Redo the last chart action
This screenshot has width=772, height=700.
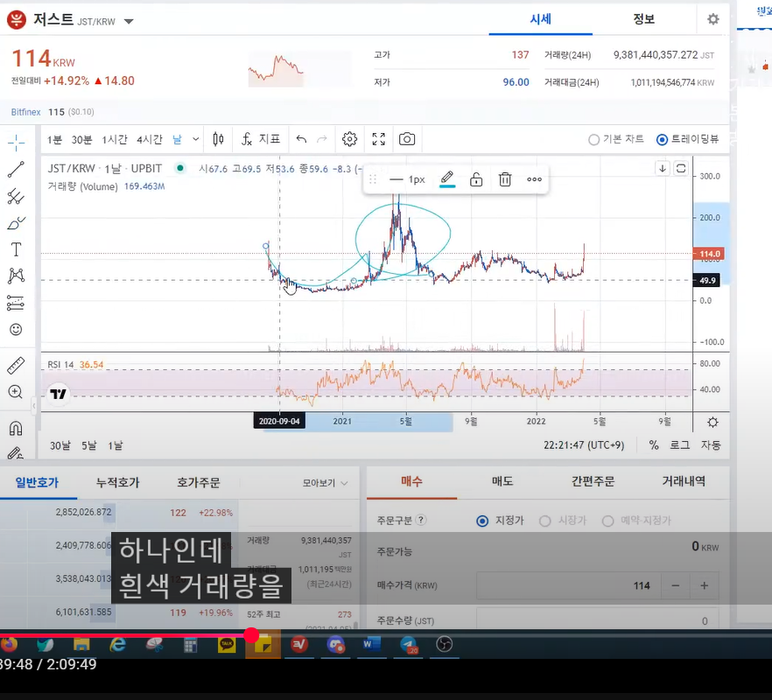pos(322,139)
